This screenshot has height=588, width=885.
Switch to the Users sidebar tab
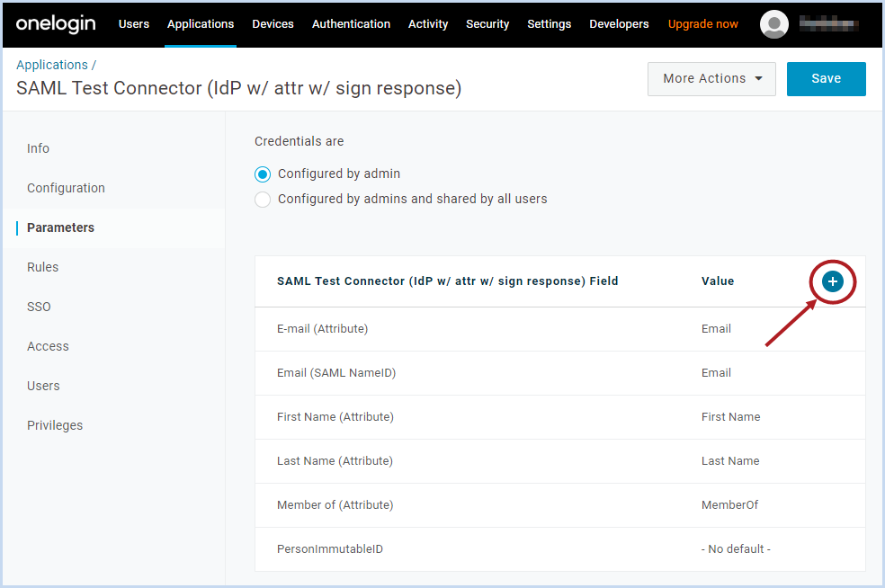point(43,386)
